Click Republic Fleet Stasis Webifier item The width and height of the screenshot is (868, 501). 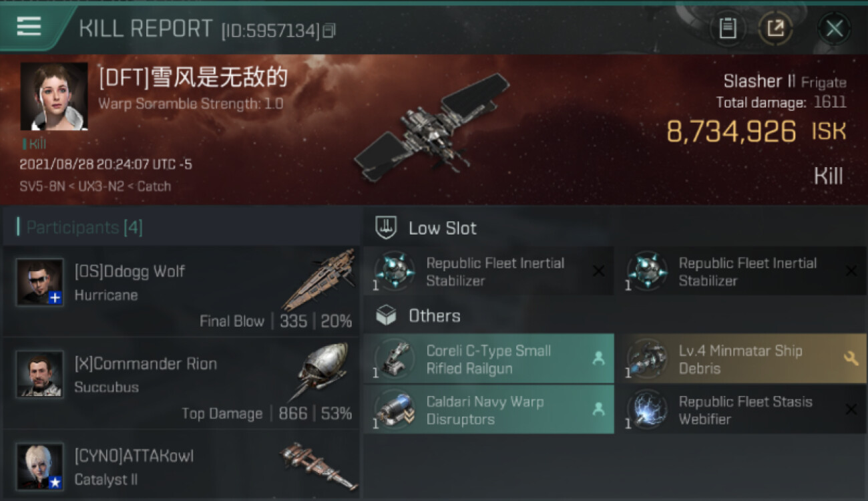click(741, 409)
